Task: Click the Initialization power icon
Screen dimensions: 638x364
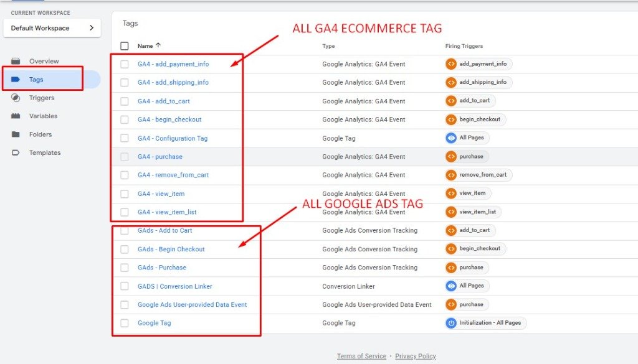Action: [451, 323]
